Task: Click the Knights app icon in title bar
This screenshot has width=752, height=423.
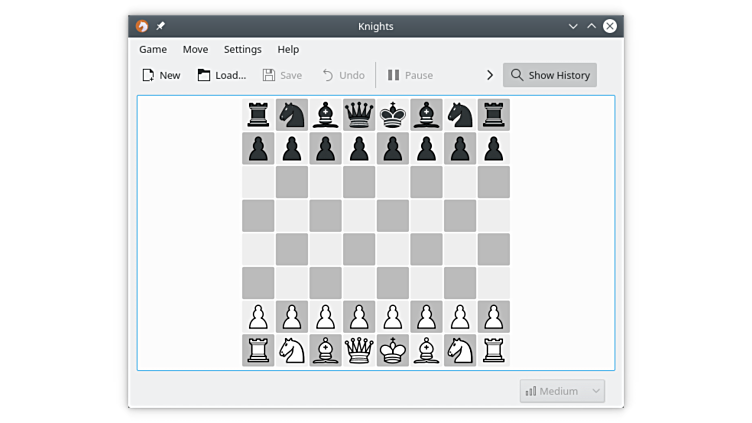Action: (x=142, y=26)
